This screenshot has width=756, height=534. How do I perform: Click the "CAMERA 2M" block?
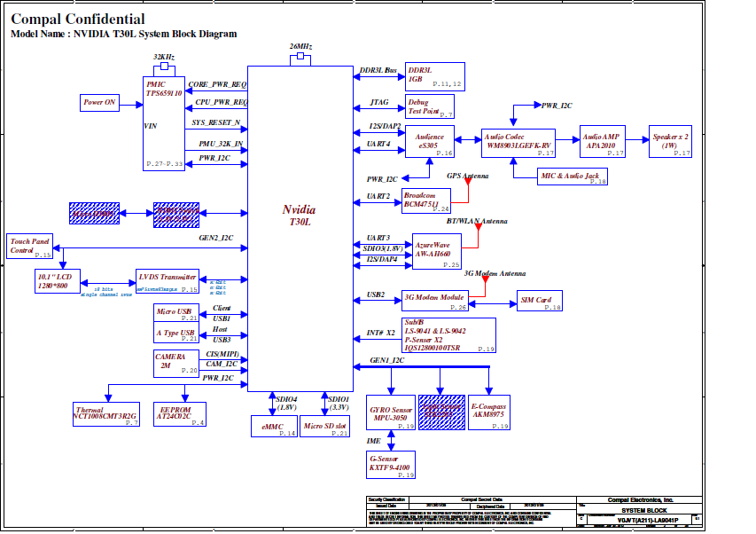click(176, 363)
